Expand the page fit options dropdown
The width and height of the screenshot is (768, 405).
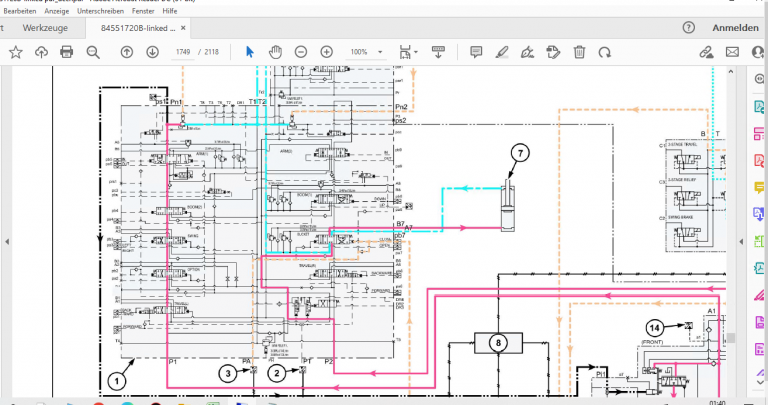pyautogui.click(x=417, y=52)
